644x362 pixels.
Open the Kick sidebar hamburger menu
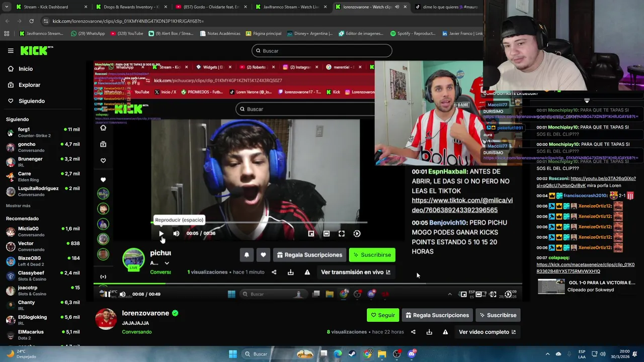tap(11, 51)
